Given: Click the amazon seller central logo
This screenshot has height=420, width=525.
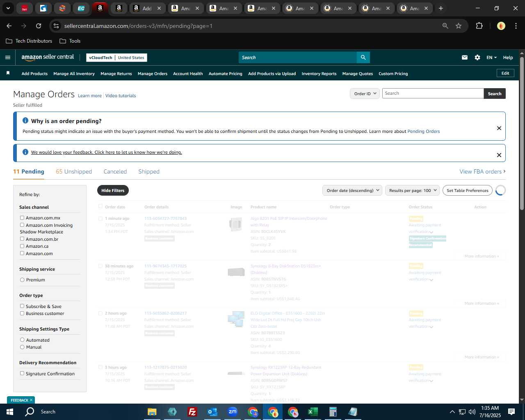Looking at the screenshot, I should pyautogui.click(x=48, y=57).
